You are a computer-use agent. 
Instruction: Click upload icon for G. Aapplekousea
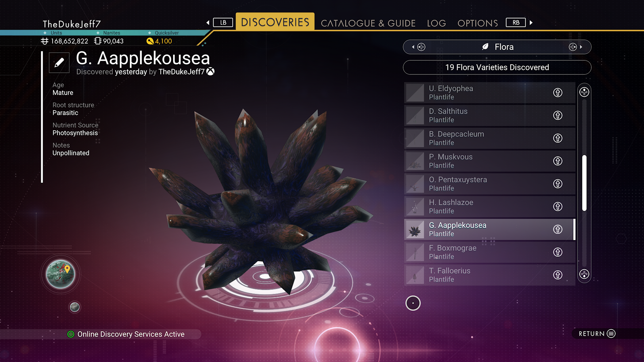pyautogui.click(x=557, y=229)
